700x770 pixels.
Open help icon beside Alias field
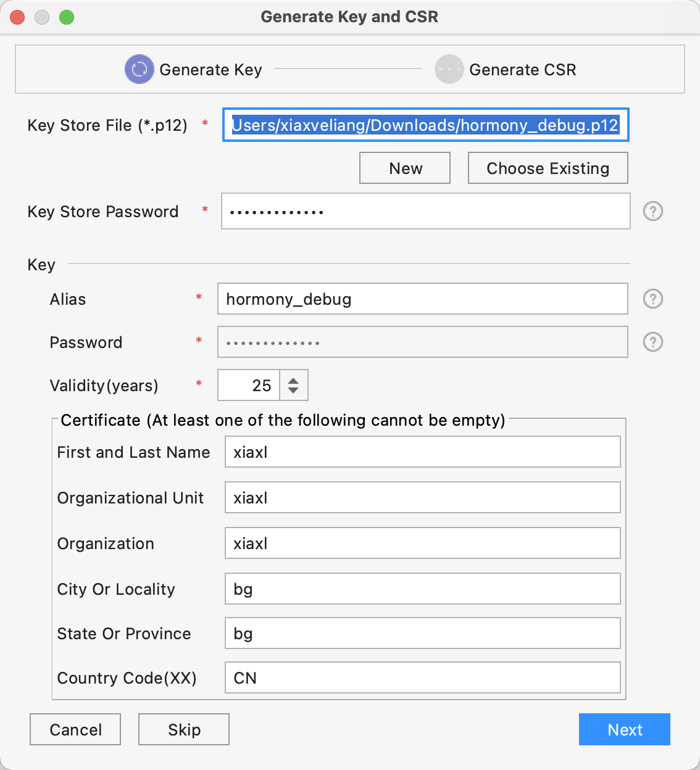click(x=653, y=299)
